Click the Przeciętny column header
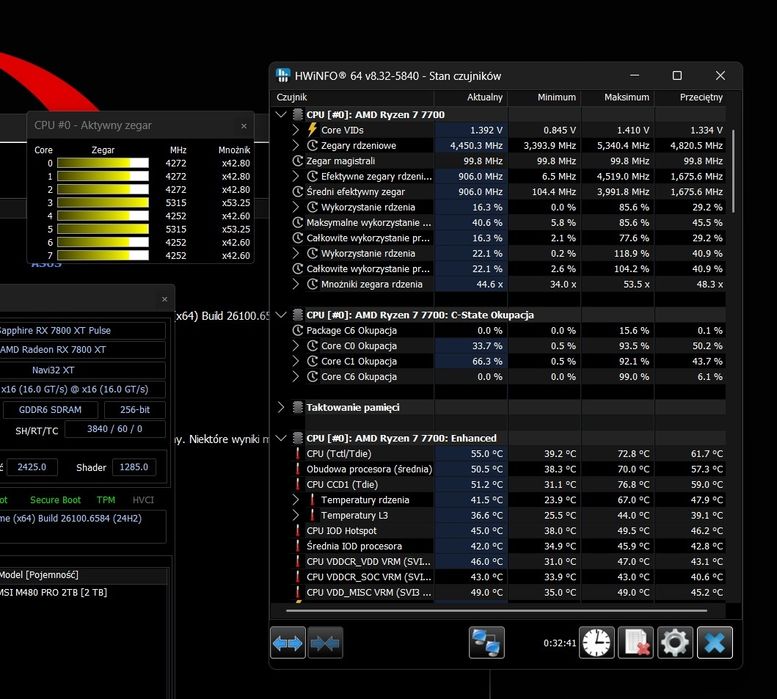The width and height of the screenshot is (777, 699). (690, 97)
